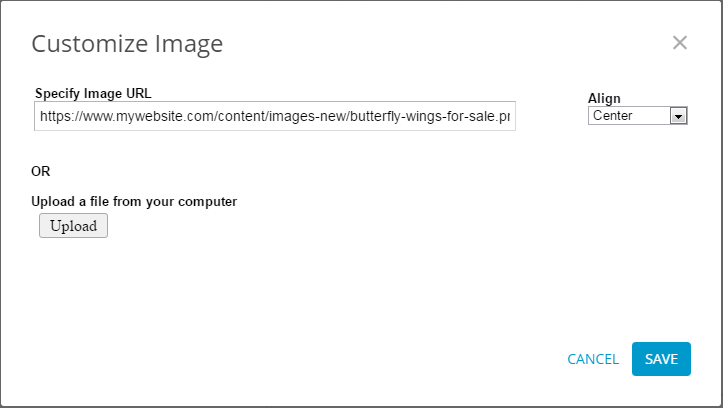Click the Center value in Align selector

tap(612, 116)
